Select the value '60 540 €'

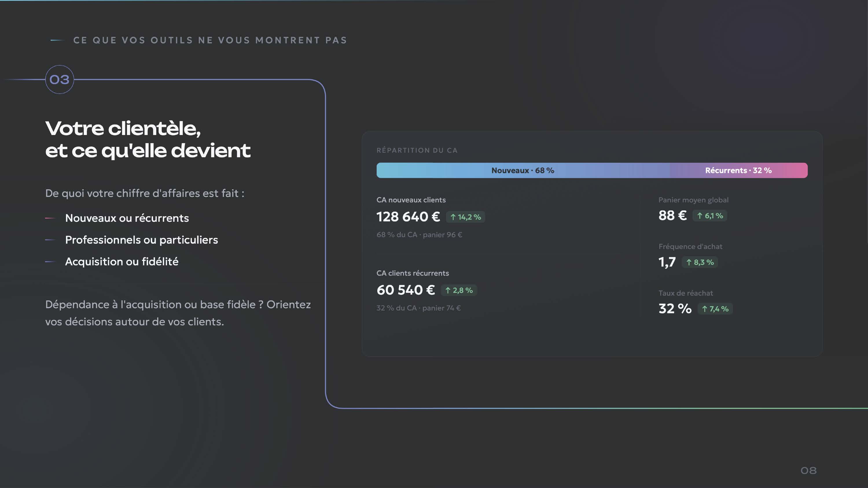[406, 290]
